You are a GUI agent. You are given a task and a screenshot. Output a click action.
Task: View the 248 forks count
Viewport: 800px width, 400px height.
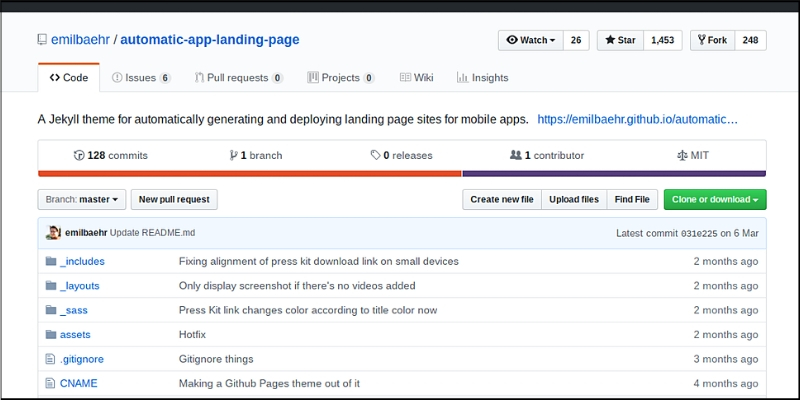(x=751, y=40)
